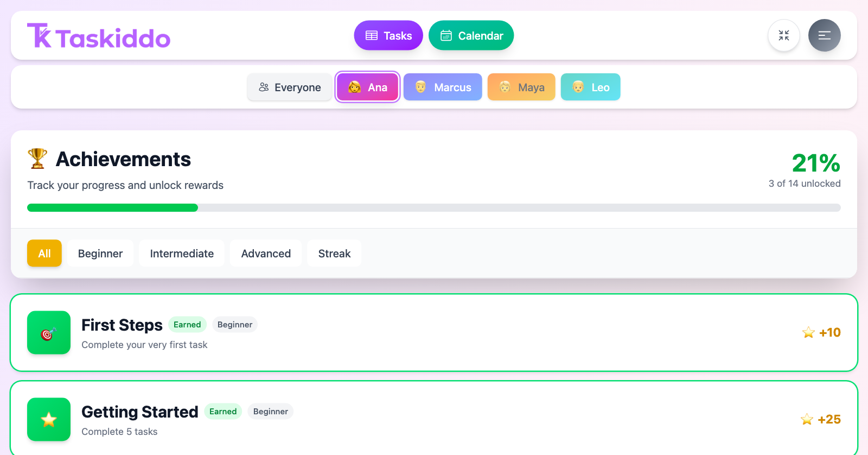This screenshot has height=455, width=868.
Task: Open the First Steps achievement card
Action: point(434,332)
